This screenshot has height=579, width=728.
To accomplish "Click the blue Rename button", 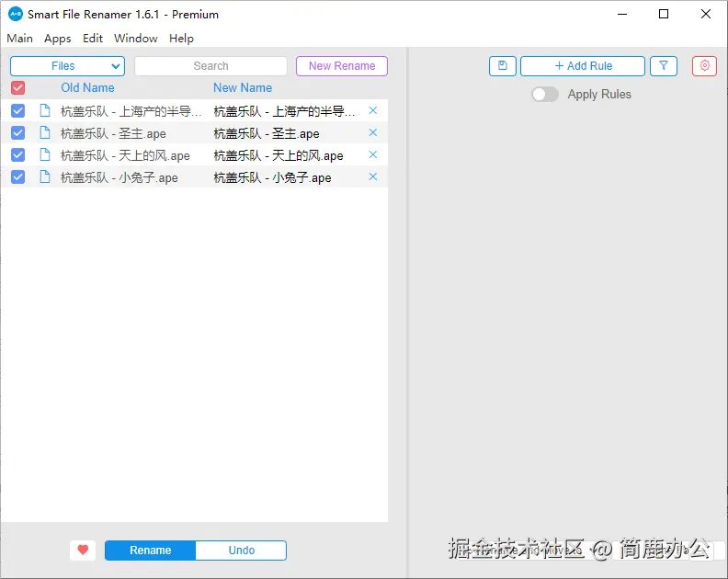I will (x=151, y=551).
